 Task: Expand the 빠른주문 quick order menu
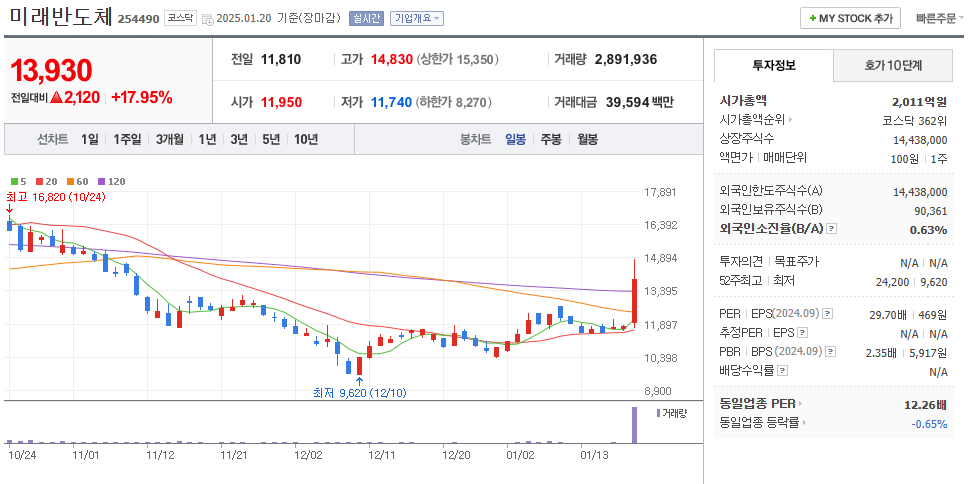pyautogui.click(x=934, y=19)
